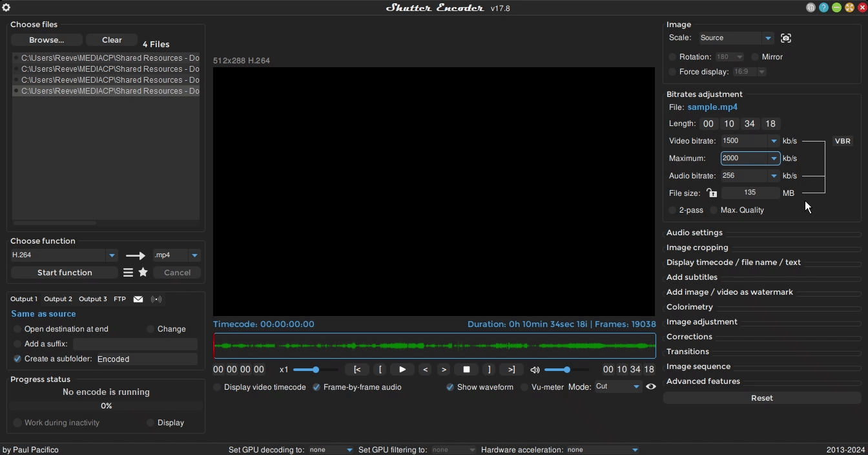868x455 pixels.
Task: Click Reset button
Action: (762, 398)
